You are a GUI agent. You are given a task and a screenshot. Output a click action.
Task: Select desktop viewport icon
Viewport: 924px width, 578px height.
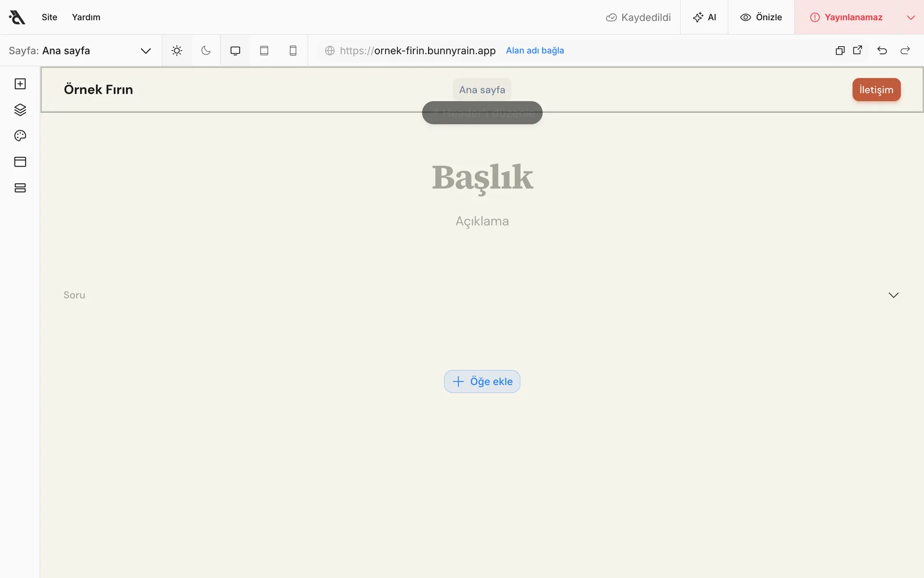point(235,51)
